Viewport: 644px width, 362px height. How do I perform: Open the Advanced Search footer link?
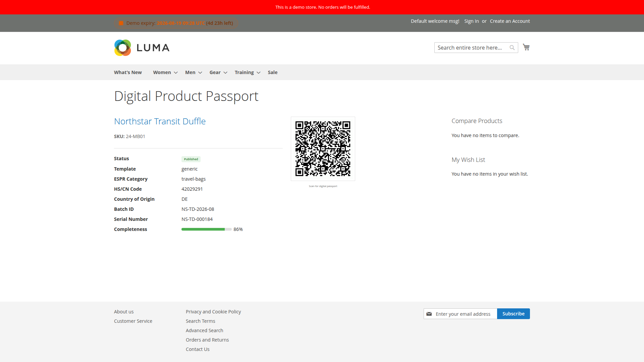pos(205,330)
